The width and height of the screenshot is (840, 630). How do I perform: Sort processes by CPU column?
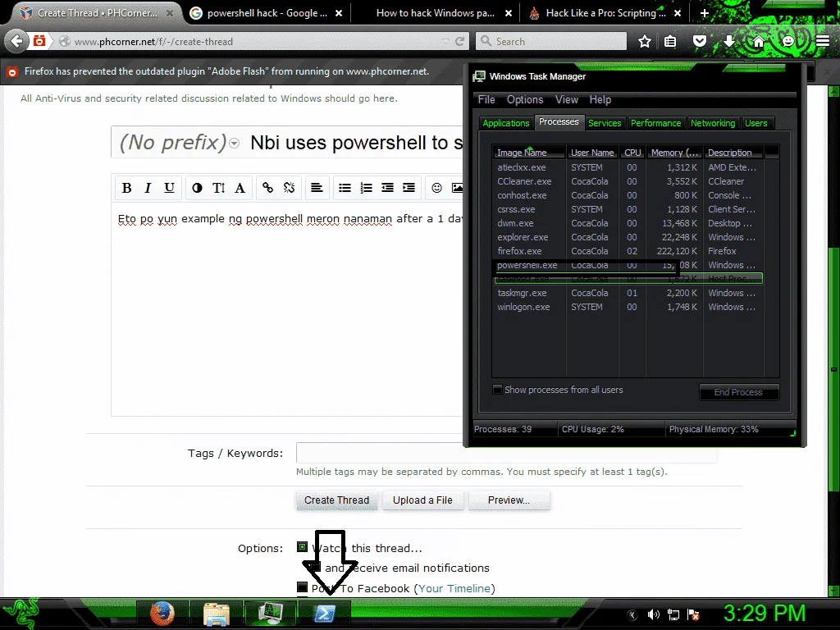632,153
